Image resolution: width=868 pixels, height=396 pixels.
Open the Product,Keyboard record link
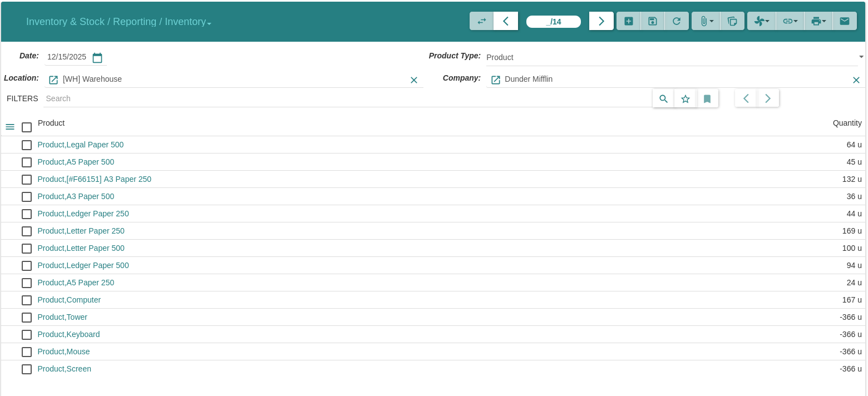coord(68,334)
